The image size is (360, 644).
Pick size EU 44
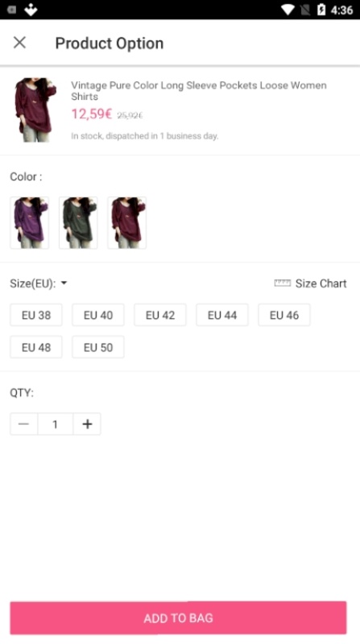222,315
